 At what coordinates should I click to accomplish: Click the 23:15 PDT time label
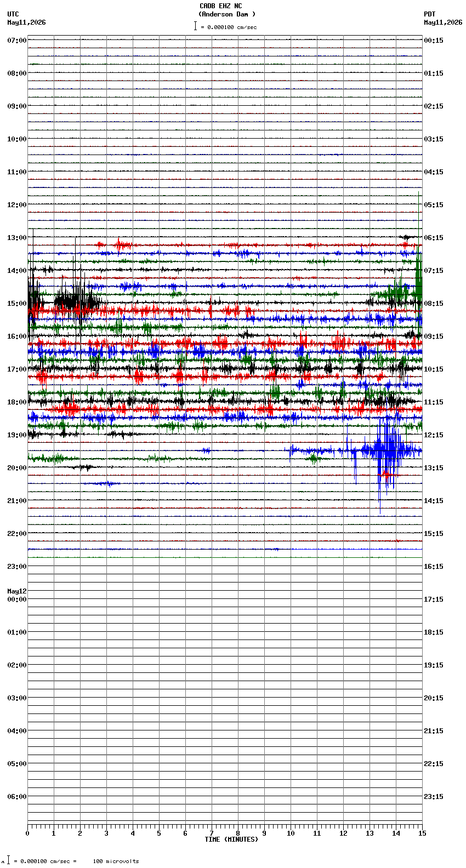click(x=434, y=797)
